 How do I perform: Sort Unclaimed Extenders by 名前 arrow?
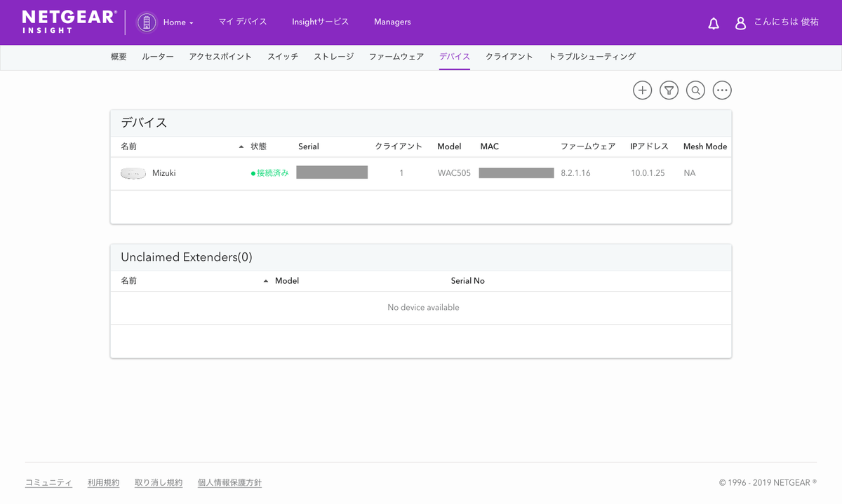pyautogui.click(x=266, y=281)
